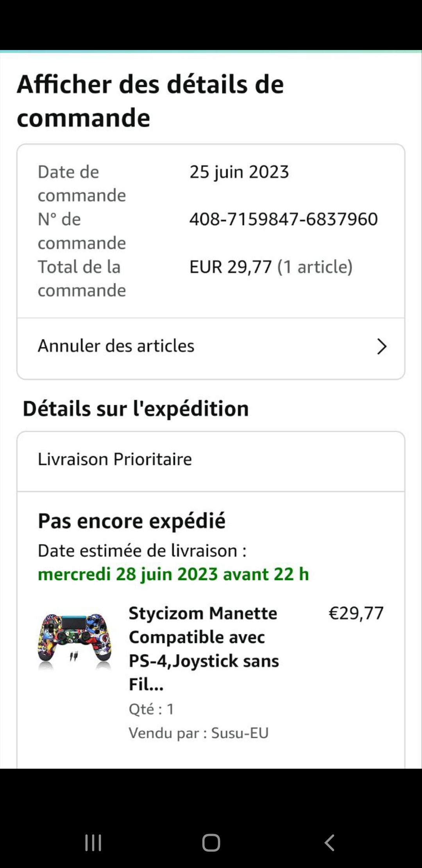Tap the order date 25 juin 2023
Image resolution: width=422 pixels, height=868 pixels.
pyautogui.click(x=239, y=172)
